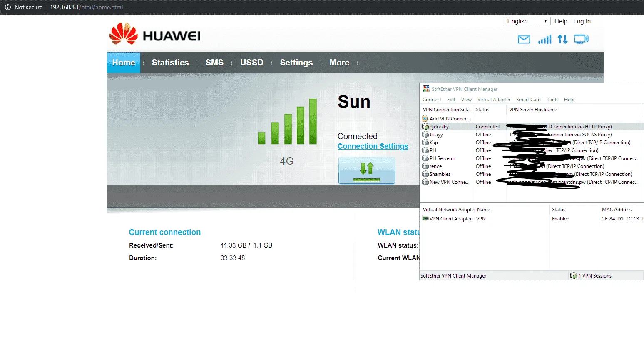The width and height of the screenshot is (644, 348).
Task: Open the More tab
Action: point(339,63)
